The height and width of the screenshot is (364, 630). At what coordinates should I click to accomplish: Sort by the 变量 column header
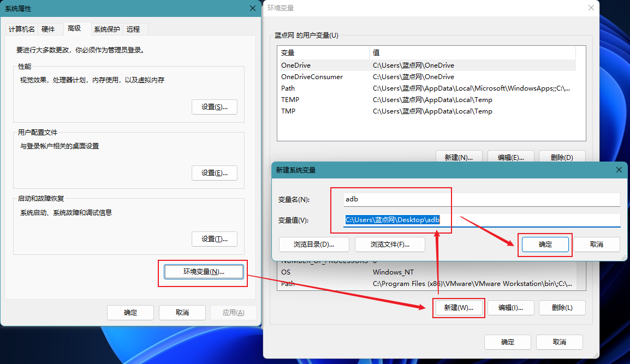(323, 53)
